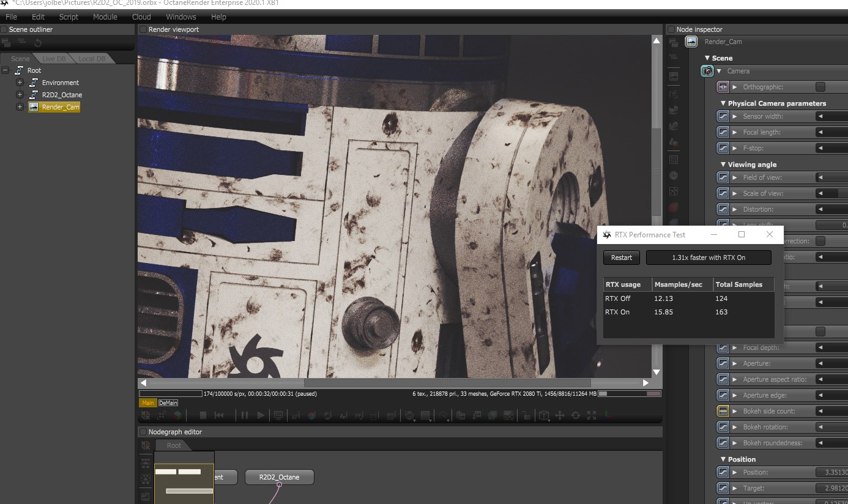Click the Root tab in Nodegraph editor
Viewport: 848px width, 504px height.
(x=174, y=445)
